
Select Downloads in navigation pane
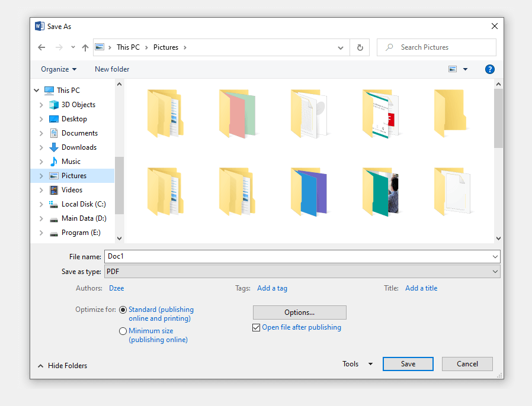[79, 147]
